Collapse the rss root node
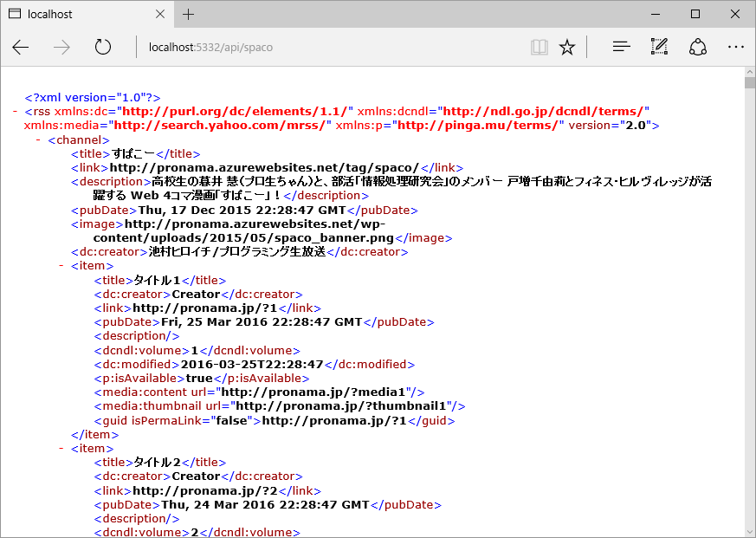Screen dimensions: 756x538 pyautogui.click(x=16, y=112)
